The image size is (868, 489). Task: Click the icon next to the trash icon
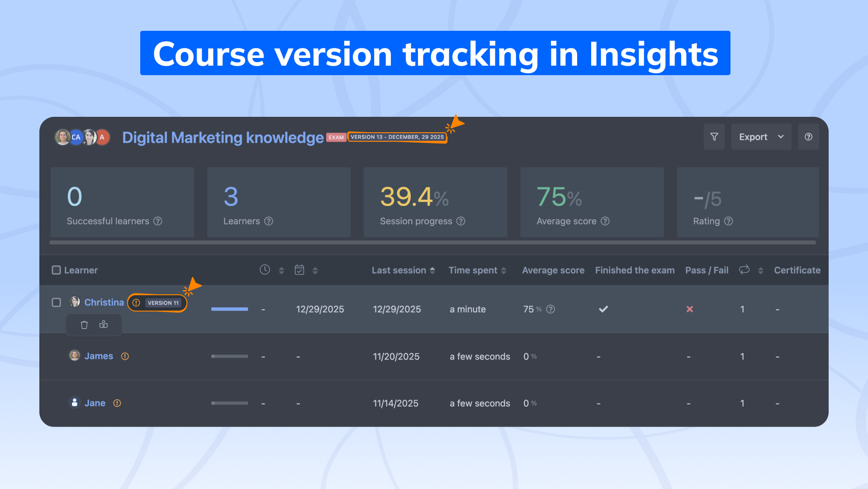[x=104, y=325]
